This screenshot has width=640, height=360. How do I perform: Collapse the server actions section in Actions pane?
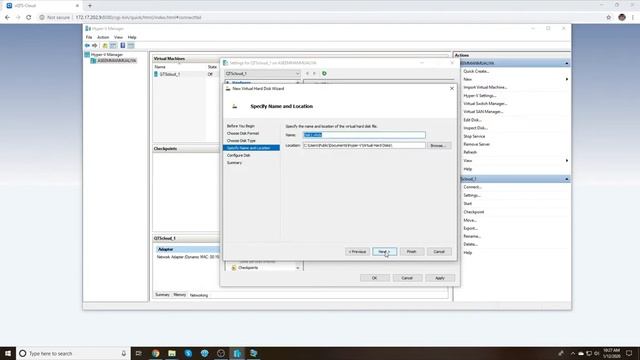click(x=567, y=63)
